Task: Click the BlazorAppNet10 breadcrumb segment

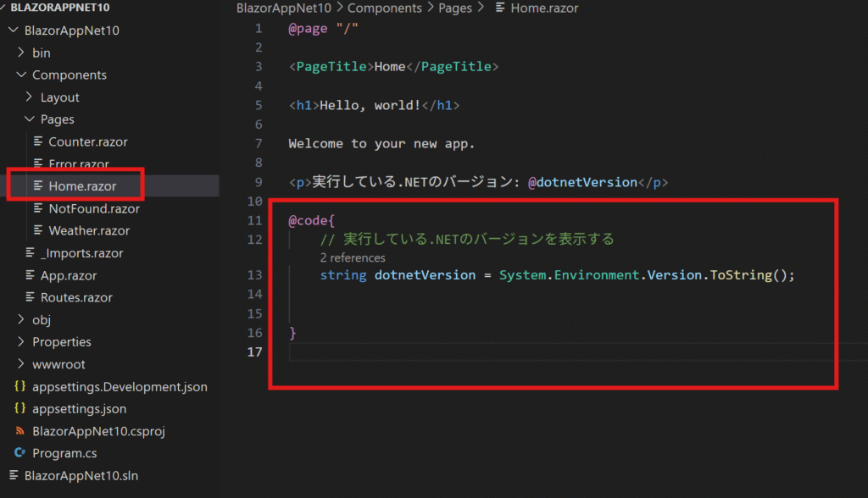Action: tap(283, 8)
